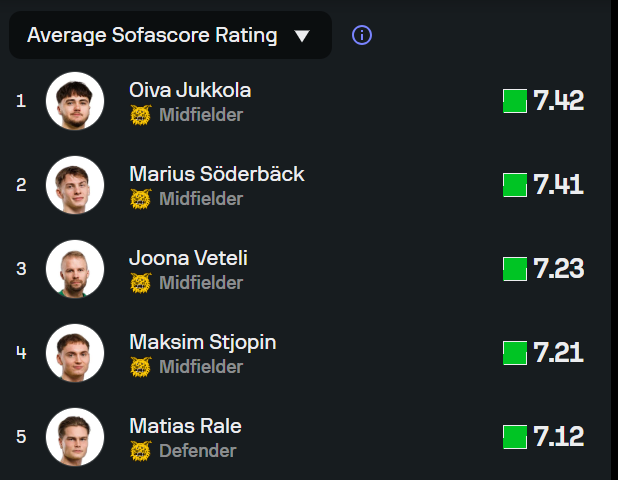Screen dimensions: 618x480
Task: Open Oiva Jukkola's player photo
Action: 75,101
